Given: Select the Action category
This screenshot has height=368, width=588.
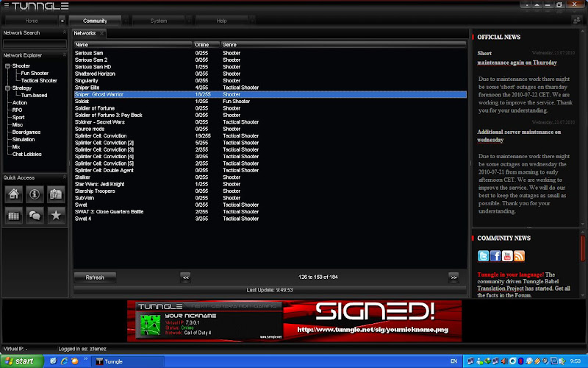Looking at the screenshot, I should [20, 102].
